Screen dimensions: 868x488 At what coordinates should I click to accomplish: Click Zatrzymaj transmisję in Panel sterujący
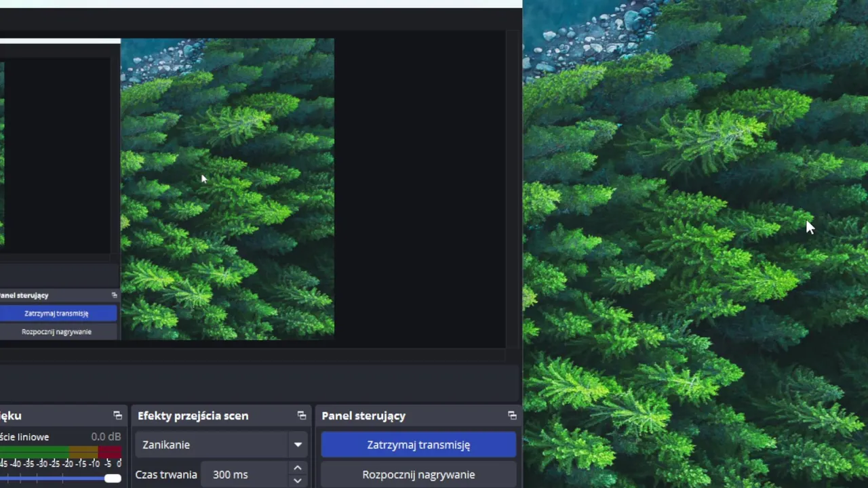[418, 445]
